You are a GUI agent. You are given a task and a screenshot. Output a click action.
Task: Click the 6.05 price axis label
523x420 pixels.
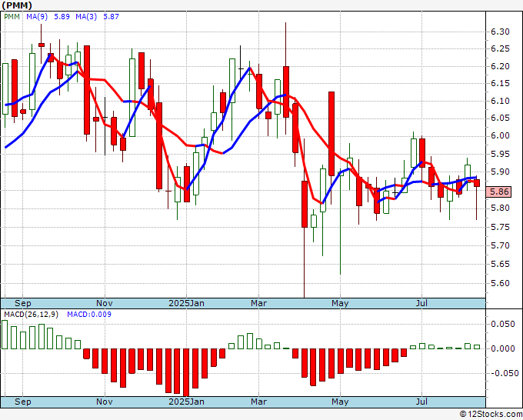pyautogui.click(x=500, y=118)
